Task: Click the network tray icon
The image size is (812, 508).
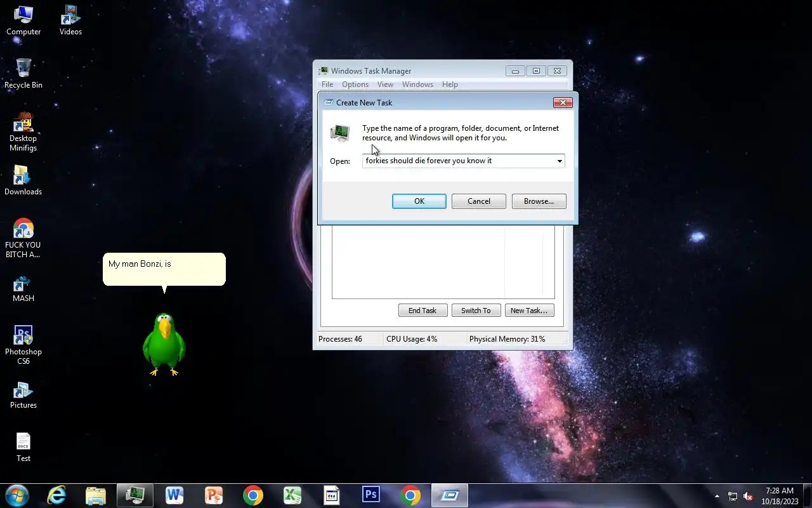Action: [x=733, y=496]
